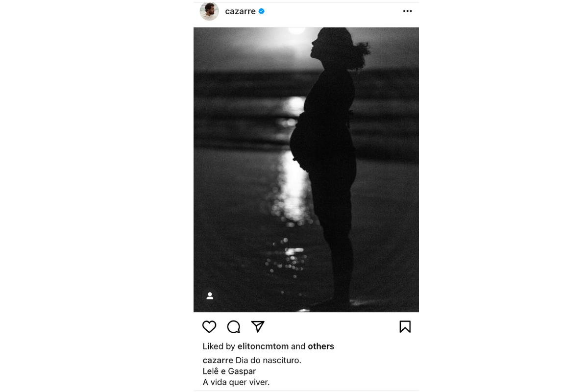This screenshot has height=392, width=588.
Task: Open cazarre's profile picture avatar
Action: coord(209,11)
